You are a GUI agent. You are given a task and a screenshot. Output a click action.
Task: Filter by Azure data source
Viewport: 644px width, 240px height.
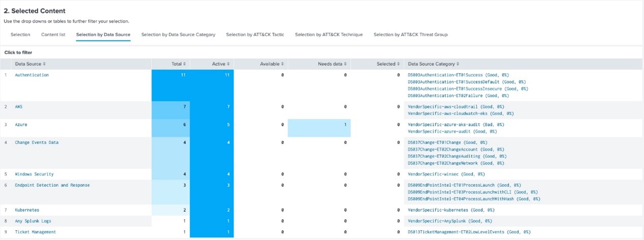[x=22, y=125]
